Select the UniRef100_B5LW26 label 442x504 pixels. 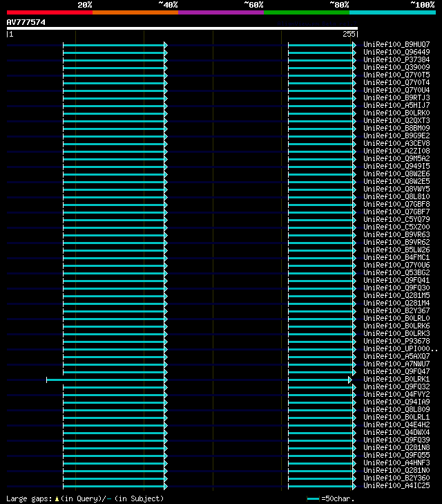(x=396, y=250)
